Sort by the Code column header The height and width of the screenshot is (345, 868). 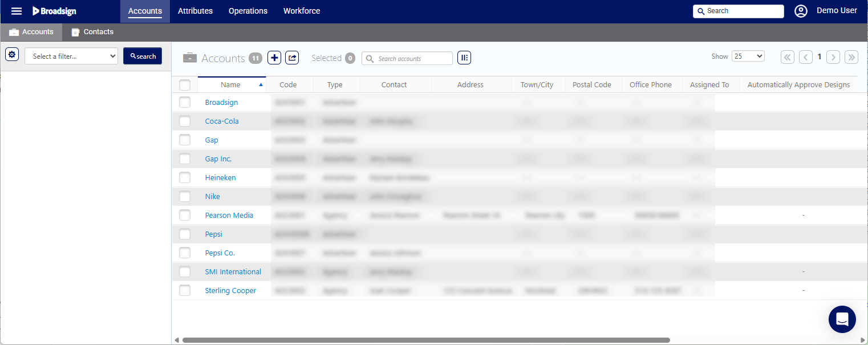[288, 85]
